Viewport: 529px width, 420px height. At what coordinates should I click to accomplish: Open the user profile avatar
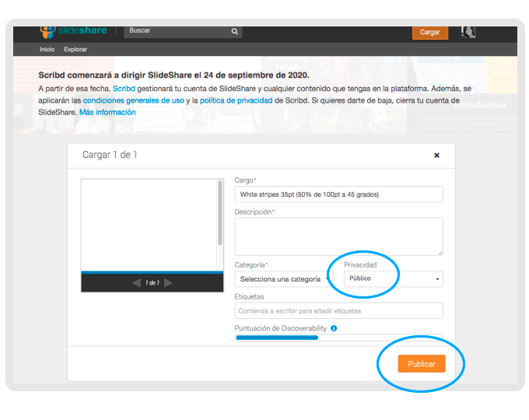[468, 32]
